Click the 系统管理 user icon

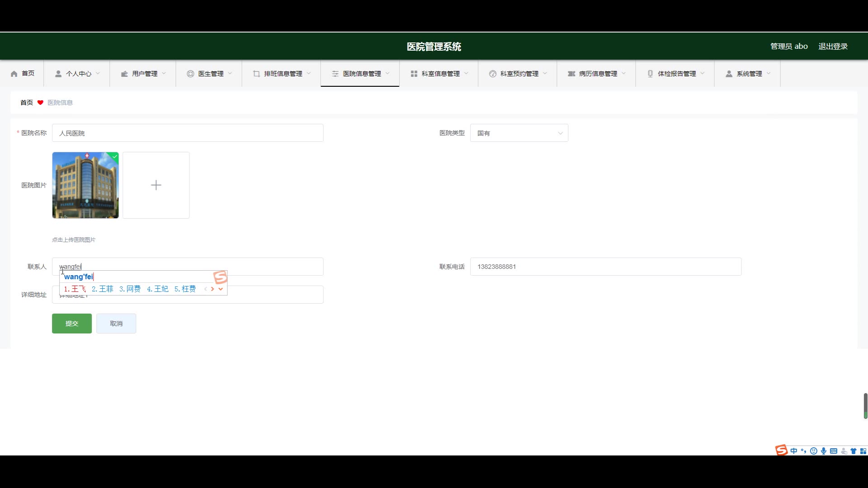coord(729,74)
